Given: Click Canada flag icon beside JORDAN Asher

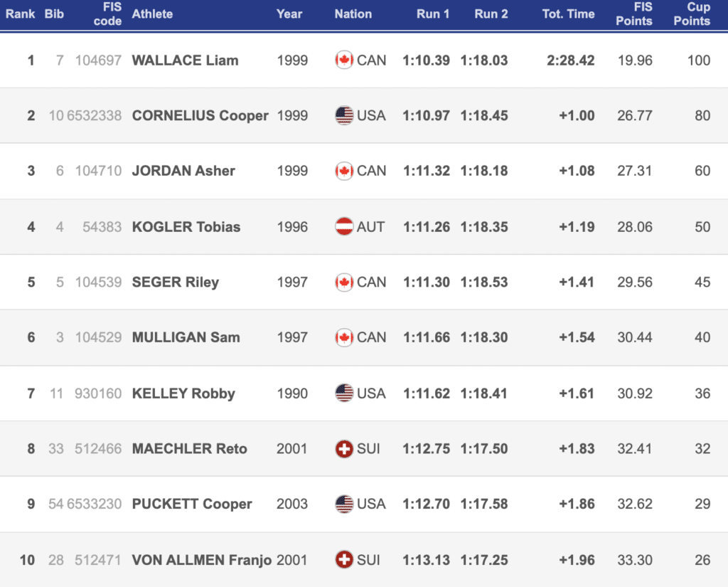Looking at the screenshot, I should (344, 171).
